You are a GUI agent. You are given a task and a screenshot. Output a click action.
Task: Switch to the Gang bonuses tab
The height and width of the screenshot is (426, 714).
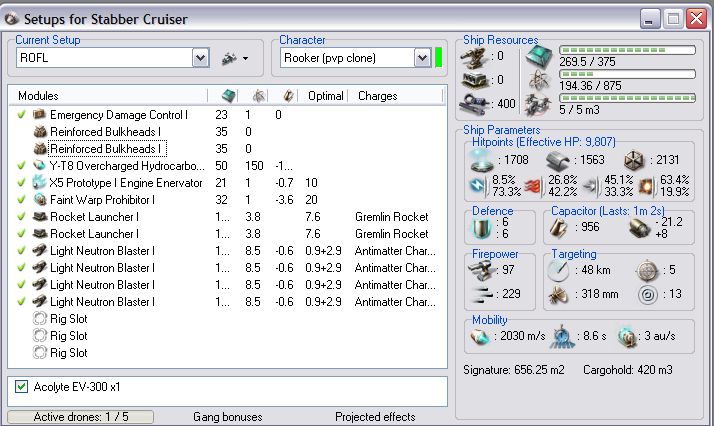coord(227,417)
